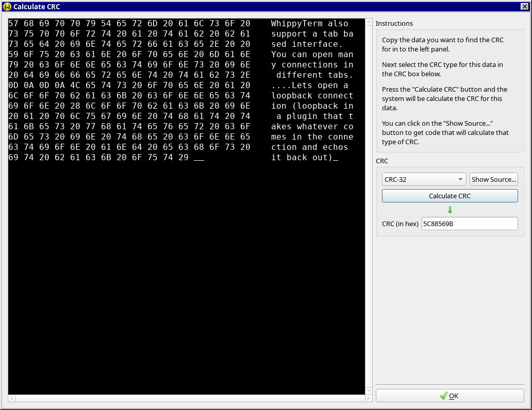Click the green checkmark icon on OK
This screenshot has width=532, height=410.
pos(443,396)
